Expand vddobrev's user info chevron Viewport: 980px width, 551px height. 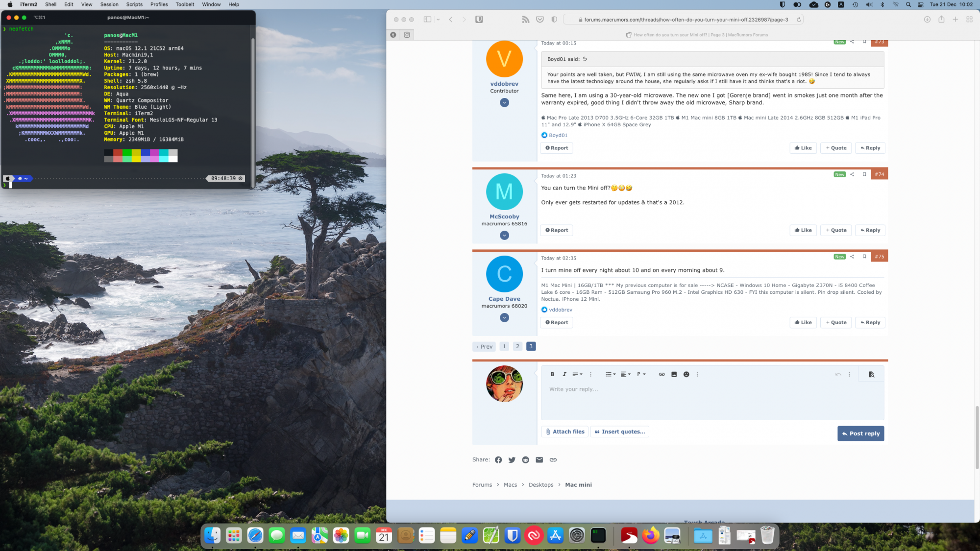pos(504,103)
